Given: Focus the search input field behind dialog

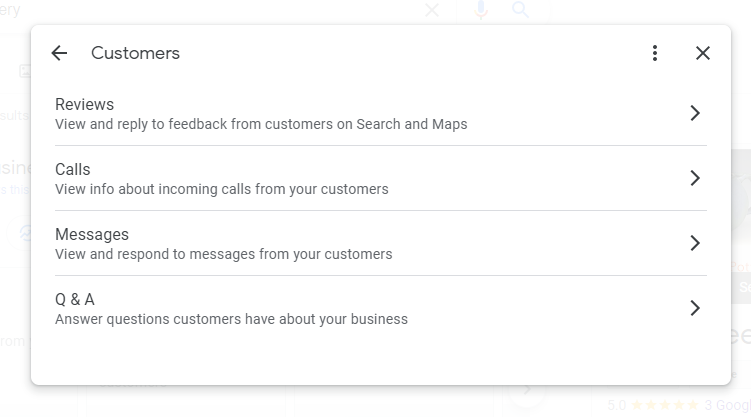Looking at the screenshot, I should (x=200, y=10).
